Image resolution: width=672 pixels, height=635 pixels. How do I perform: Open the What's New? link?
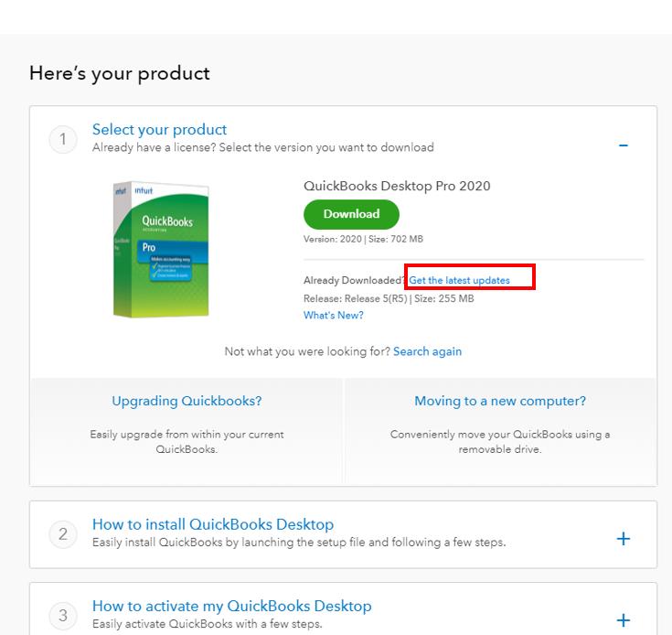[x=334, y=315]
